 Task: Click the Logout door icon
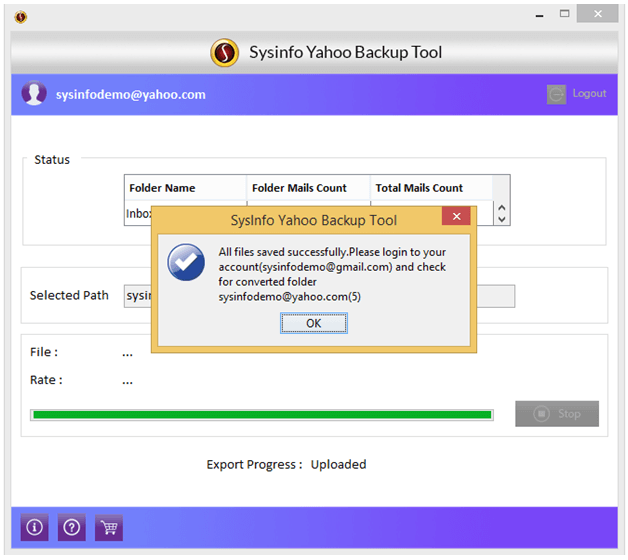tap(556, 95)
